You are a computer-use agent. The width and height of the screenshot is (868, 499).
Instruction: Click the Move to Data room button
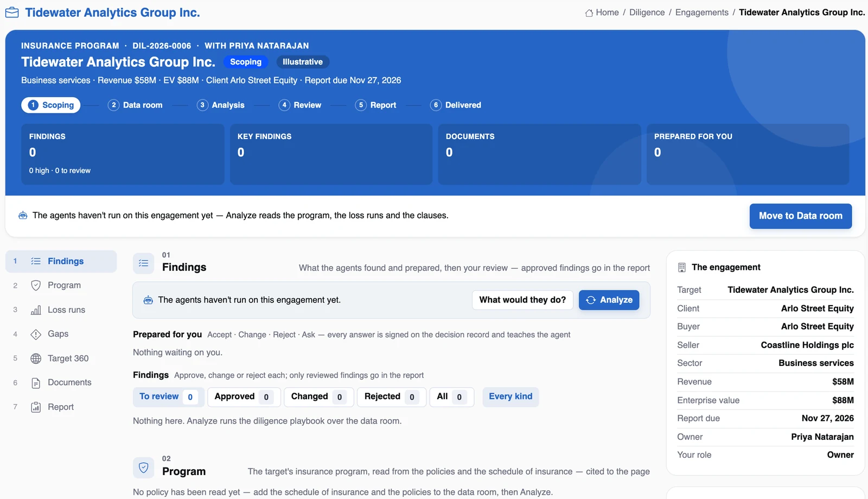point(801,216)
